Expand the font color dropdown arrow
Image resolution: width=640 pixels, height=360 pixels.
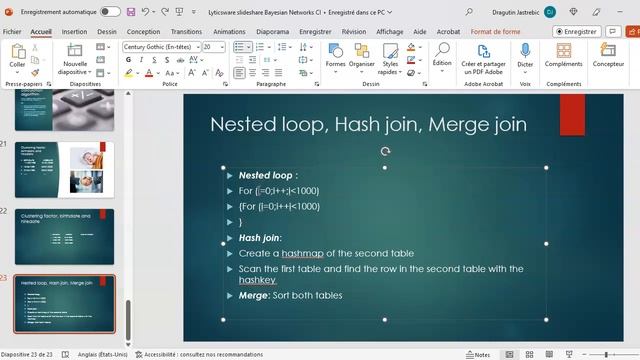pos(158,73)
